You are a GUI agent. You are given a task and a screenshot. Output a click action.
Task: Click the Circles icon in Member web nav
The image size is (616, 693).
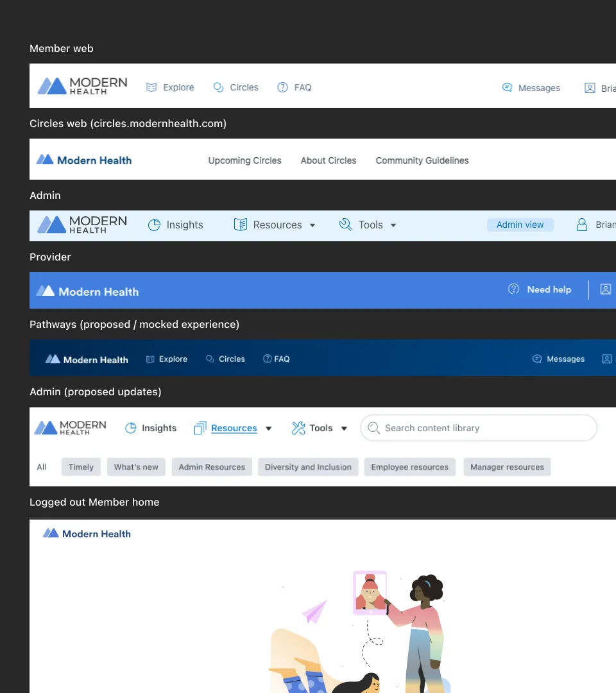point(218,87)
